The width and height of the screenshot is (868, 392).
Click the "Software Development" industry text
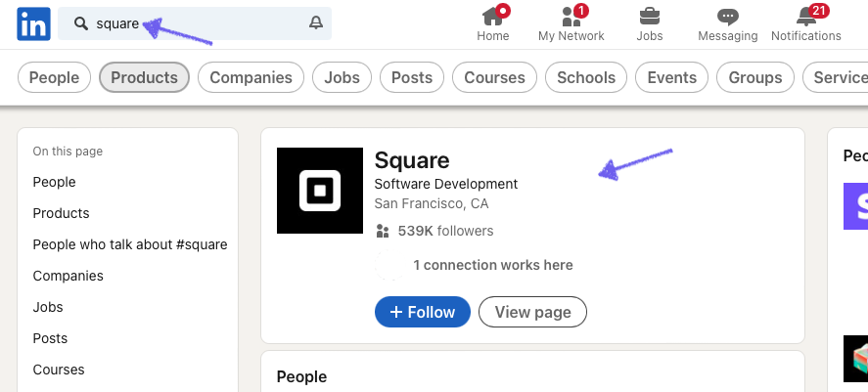click(446, 184)
